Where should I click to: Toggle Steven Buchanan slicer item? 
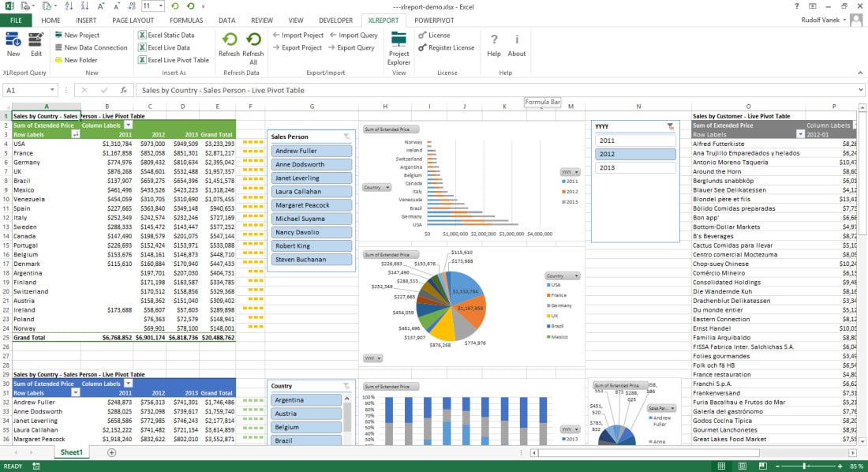coord(312,259)
